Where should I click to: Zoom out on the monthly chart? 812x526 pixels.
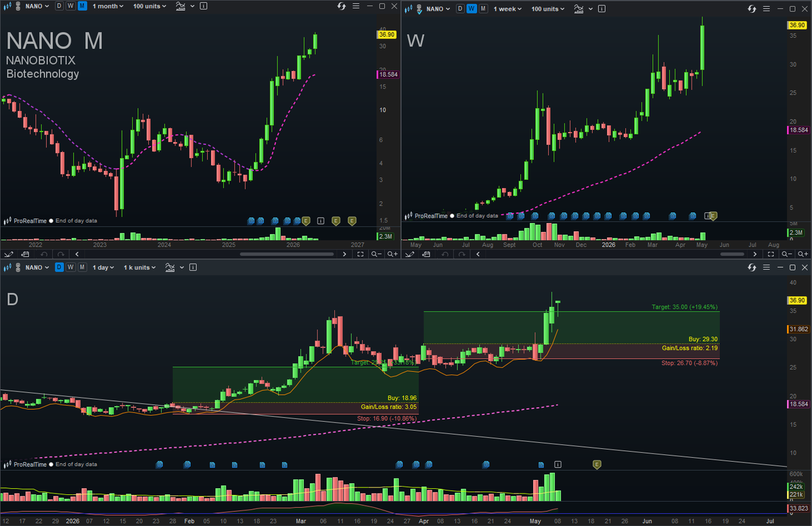376,254
